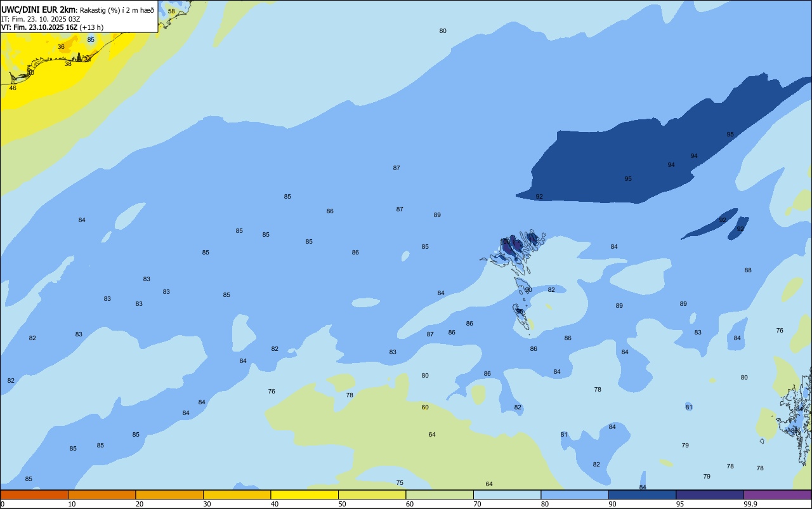Select the 90–95 dark blue legend swatch
812x509 pixels.
coord(642,494)
